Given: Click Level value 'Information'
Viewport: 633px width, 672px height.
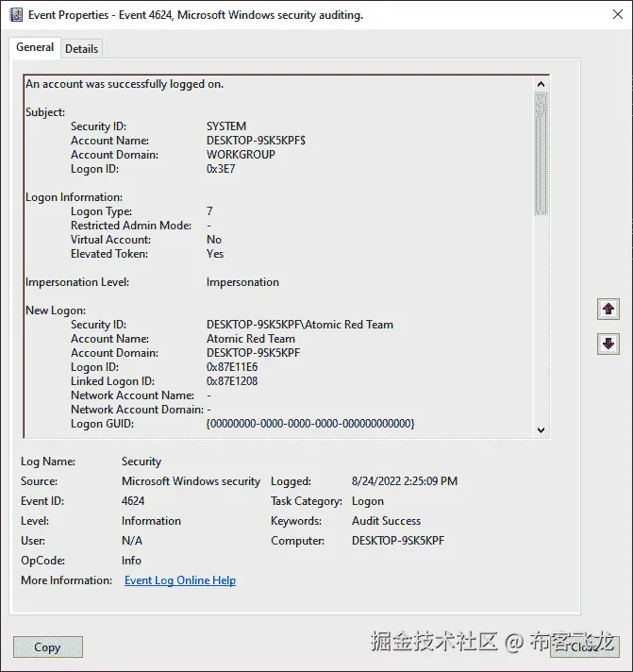Looking at the screenshot, I should [151, 521].
